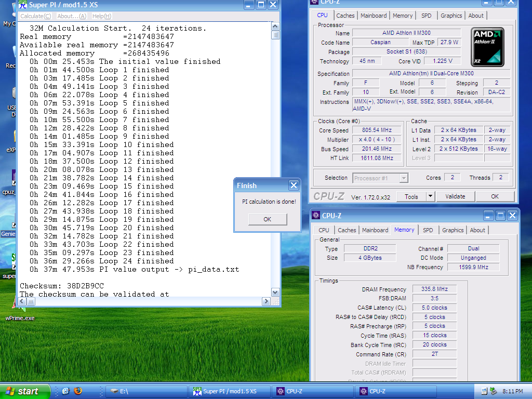Click OK in the Finish dialog
Image resolution: width=532 pixels, height=399 pixels.
click(x=268, y=219)
